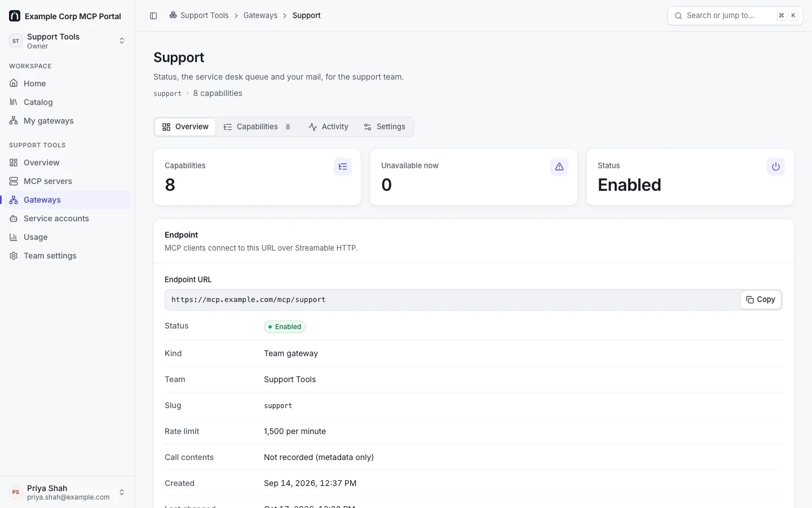Toggle the sidebar collapse icon
The height and width of the screenshot is (508, 812).
point(153,16)
